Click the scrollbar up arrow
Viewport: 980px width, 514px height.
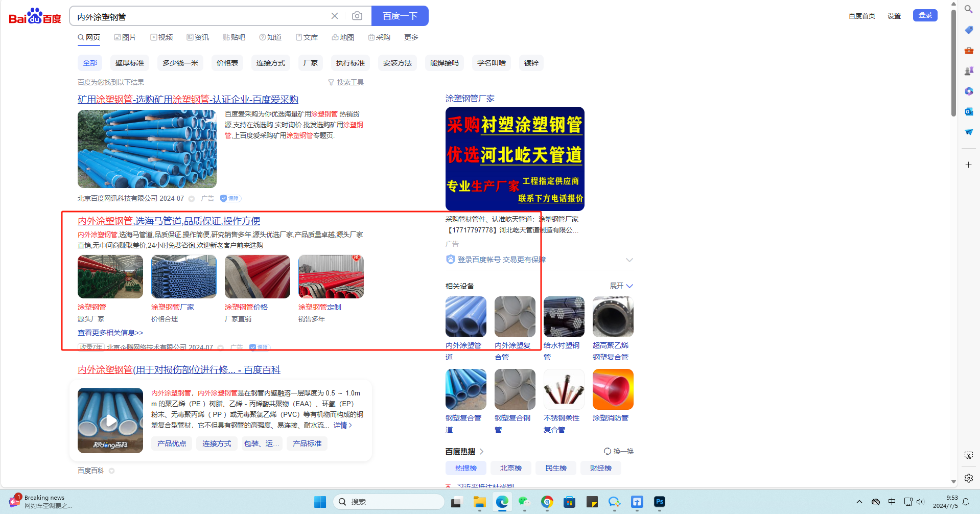coord(953,4)
